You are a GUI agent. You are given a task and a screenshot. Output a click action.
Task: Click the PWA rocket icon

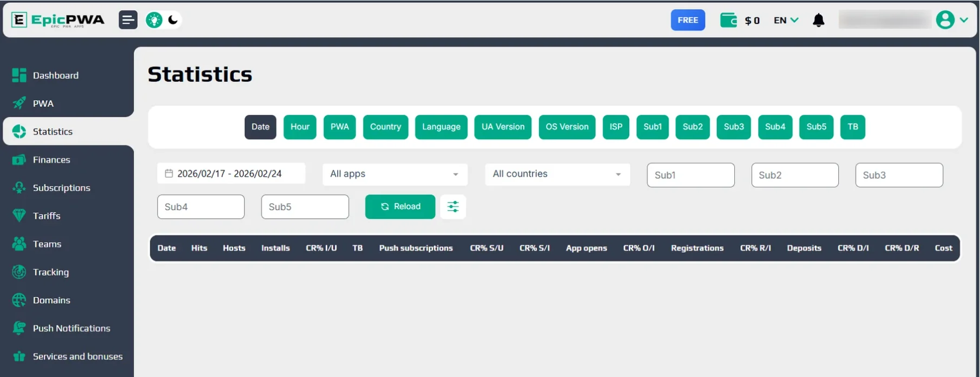pyautogui.click(x=19, y=103)
